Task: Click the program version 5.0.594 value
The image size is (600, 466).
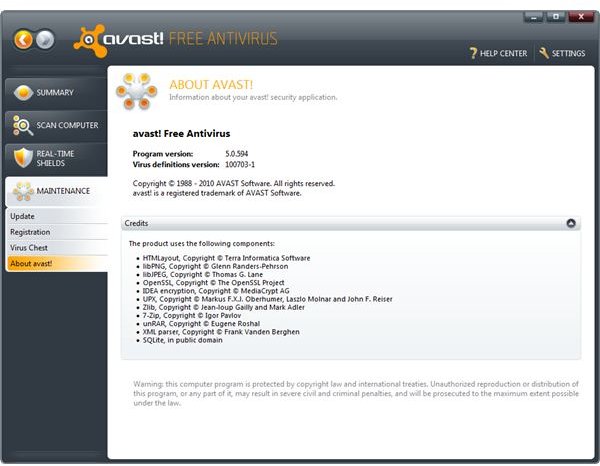Action: pyautogui.click(x=236, y=154)
